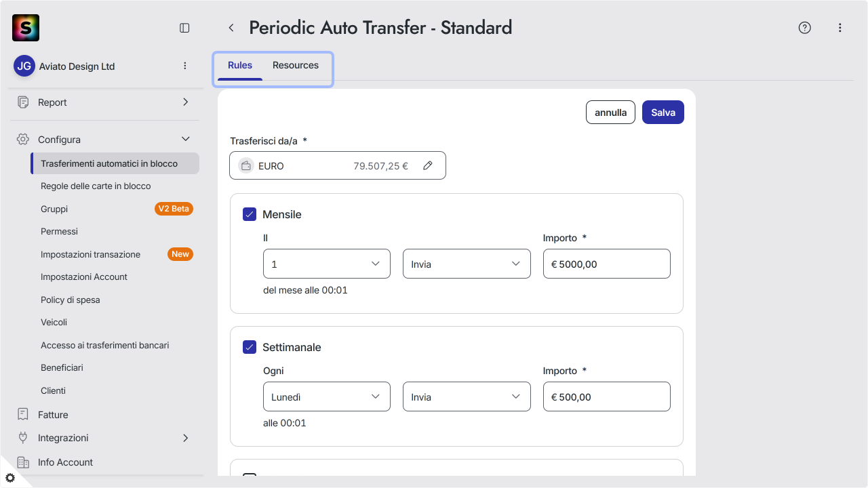The width and height of the screenshot is (868, 488).
Task: Open the gear settings icon at bottom corner
Action: [x=9, y=478]
